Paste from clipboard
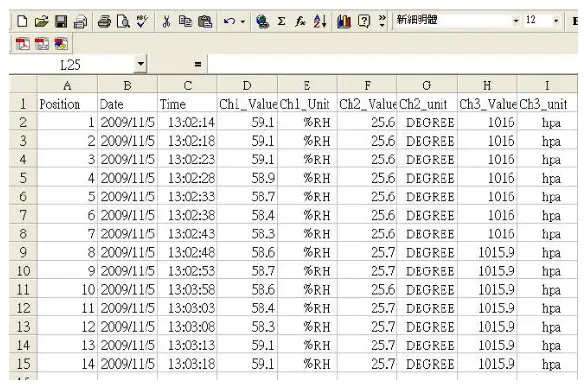Screen dimensions: 584x385 [204, 22]
